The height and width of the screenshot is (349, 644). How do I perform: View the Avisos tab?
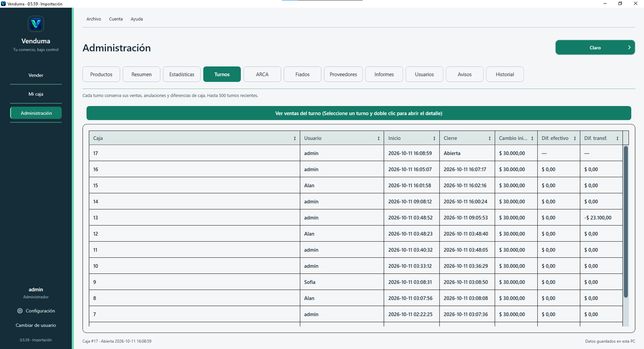pyautogui.click(x=464, y=74)
